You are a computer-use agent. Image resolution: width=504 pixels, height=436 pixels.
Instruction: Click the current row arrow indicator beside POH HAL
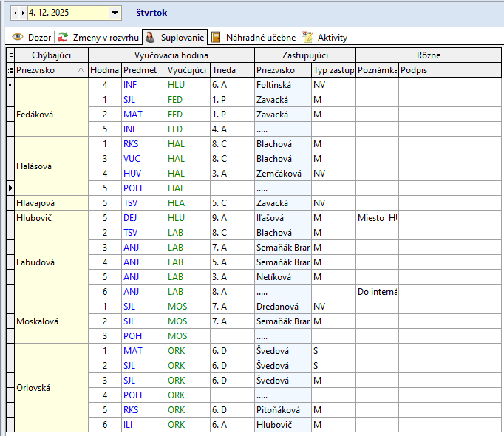[x=10, y=188]
